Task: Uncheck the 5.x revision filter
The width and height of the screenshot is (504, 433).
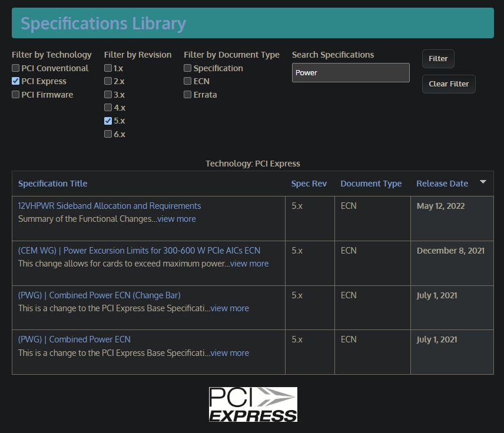Action: coord(108,121)
